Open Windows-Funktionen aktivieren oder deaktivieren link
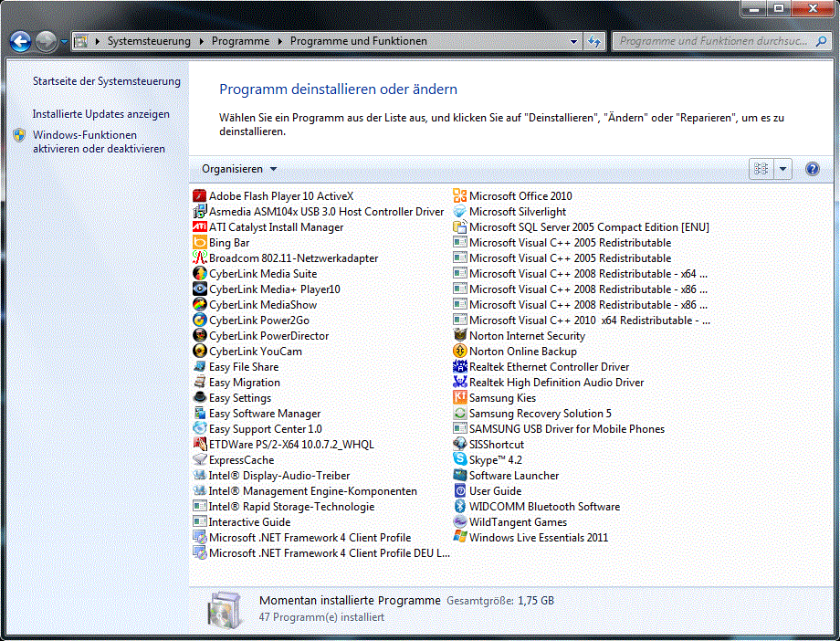840x641 pixels. 100,142
